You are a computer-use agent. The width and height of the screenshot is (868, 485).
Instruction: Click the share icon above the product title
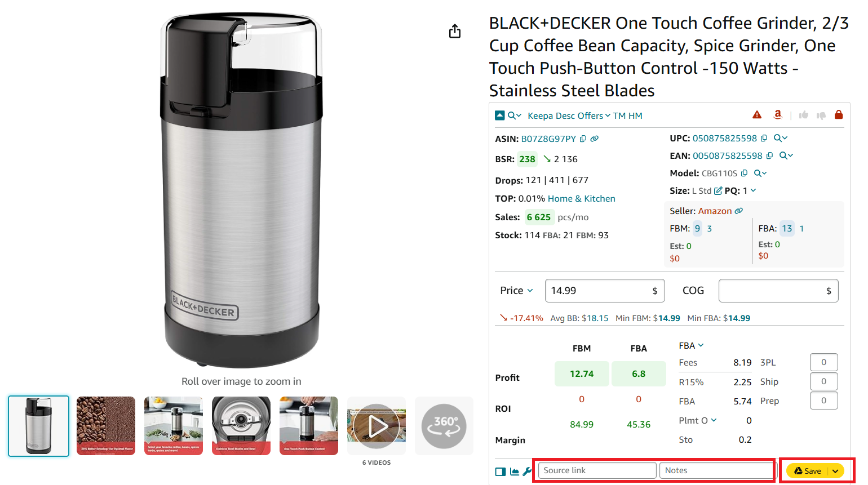pos(455,31)
